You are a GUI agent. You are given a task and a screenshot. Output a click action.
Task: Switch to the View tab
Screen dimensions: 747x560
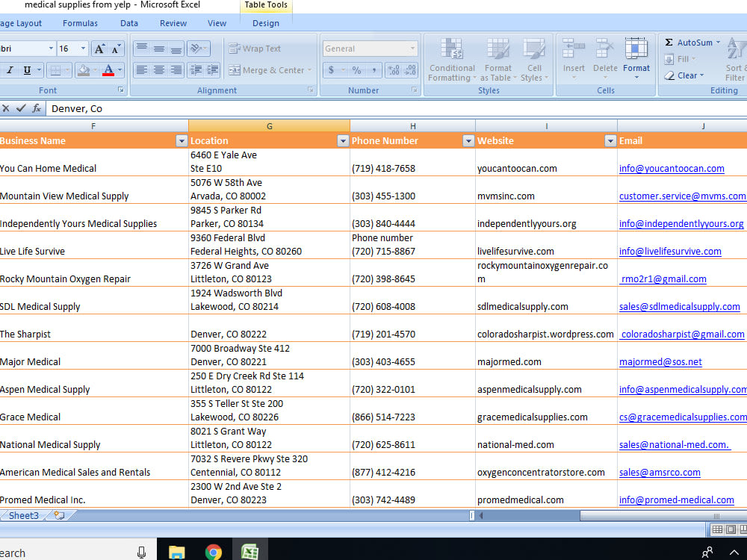pos(217,23)
